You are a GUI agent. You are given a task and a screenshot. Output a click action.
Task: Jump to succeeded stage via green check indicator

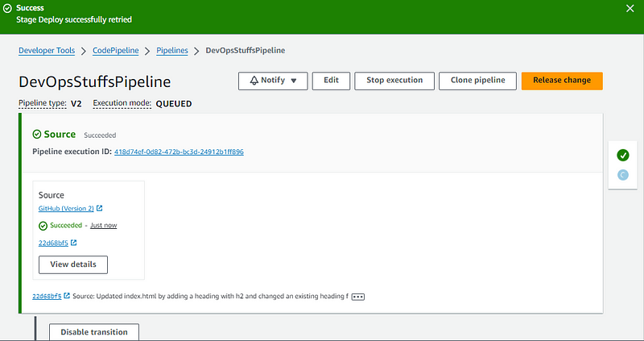pos(622,155)
